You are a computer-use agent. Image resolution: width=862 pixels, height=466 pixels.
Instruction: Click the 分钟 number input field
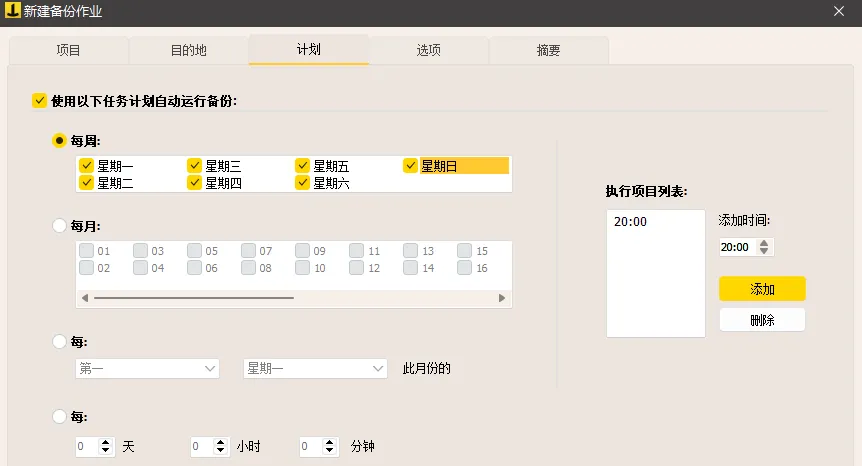[311, 446]
